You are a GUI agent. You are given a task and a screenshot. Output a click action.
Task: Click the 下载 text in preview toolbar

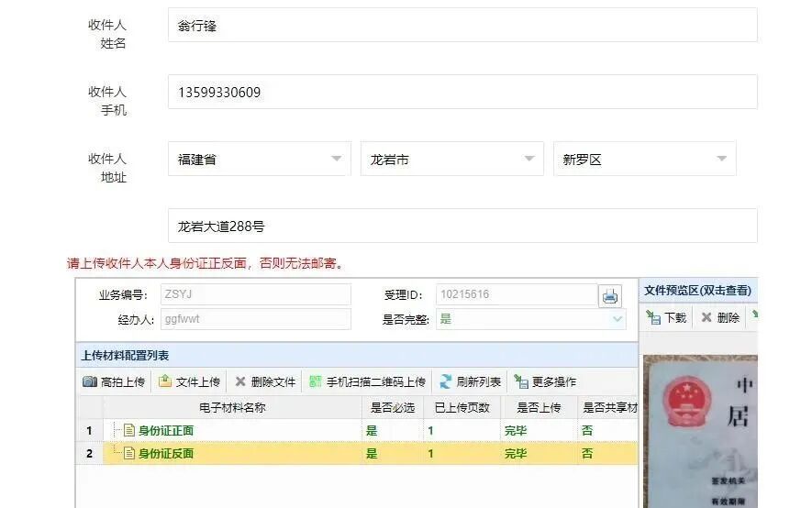click(675, 317)
